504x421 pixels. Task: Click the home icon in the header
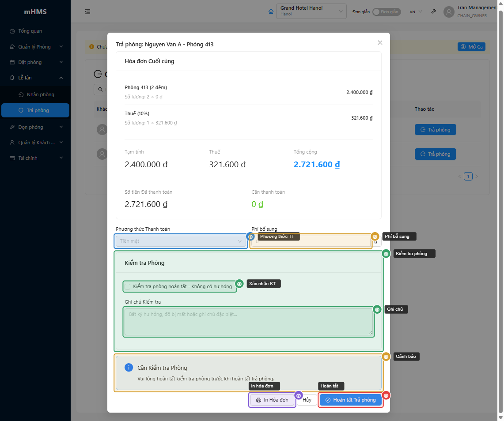click(271, 11)
